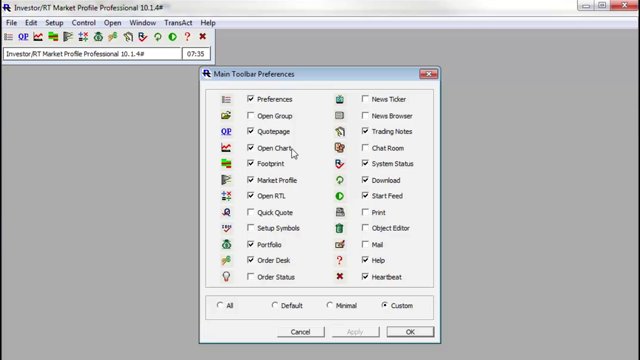Uncheck the Preferences checkbox
The image size is (640, 360).
click(x=251, y=99)
